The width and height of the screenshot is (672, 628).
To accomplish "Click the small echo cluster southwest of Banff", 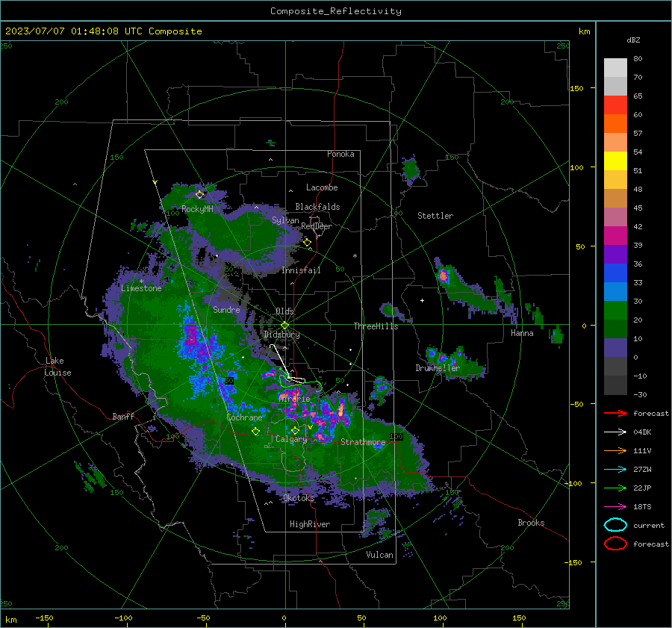I will 90,476.
